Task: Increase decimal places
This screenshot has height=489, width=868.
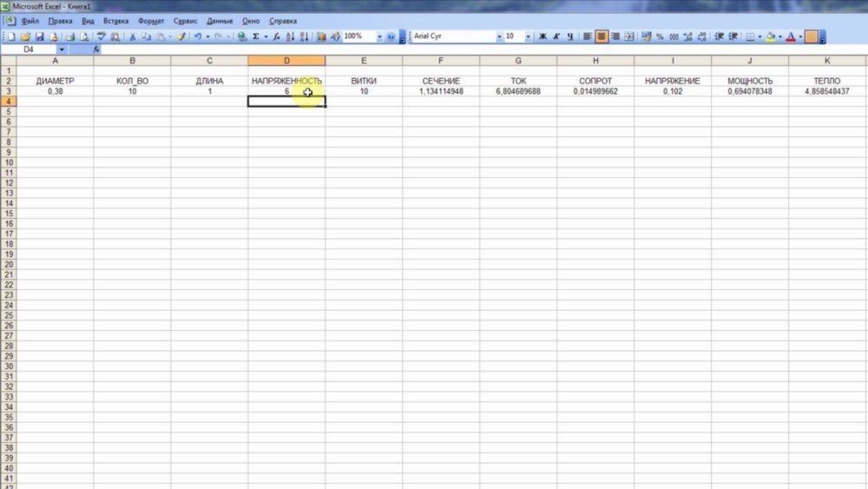Action: tap(687, 36)
